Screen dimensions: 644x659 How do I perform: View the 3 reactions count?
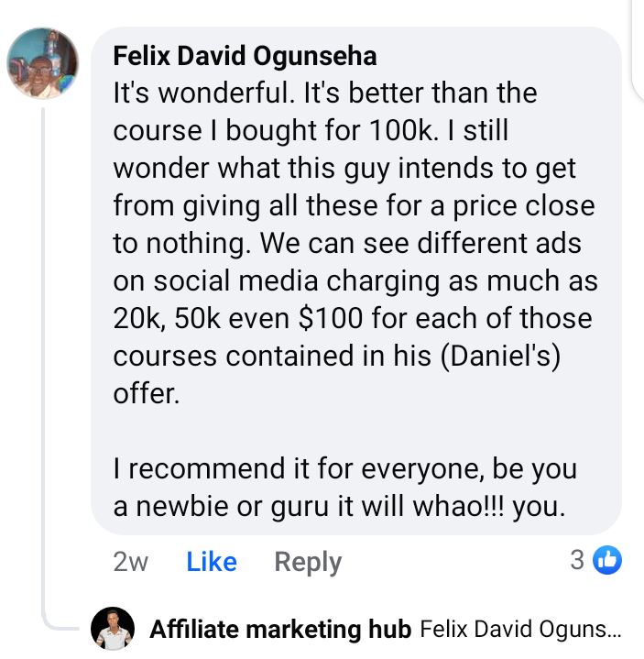coord(577,560)
